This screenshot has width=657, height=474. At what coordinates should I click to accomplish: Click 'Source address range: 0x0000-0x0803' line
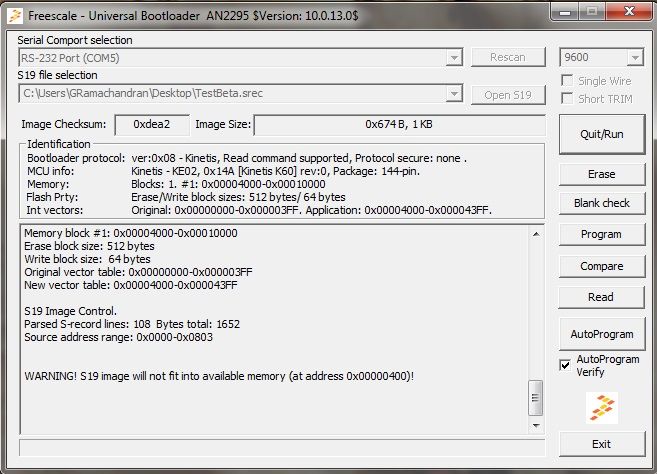point(119,337)
